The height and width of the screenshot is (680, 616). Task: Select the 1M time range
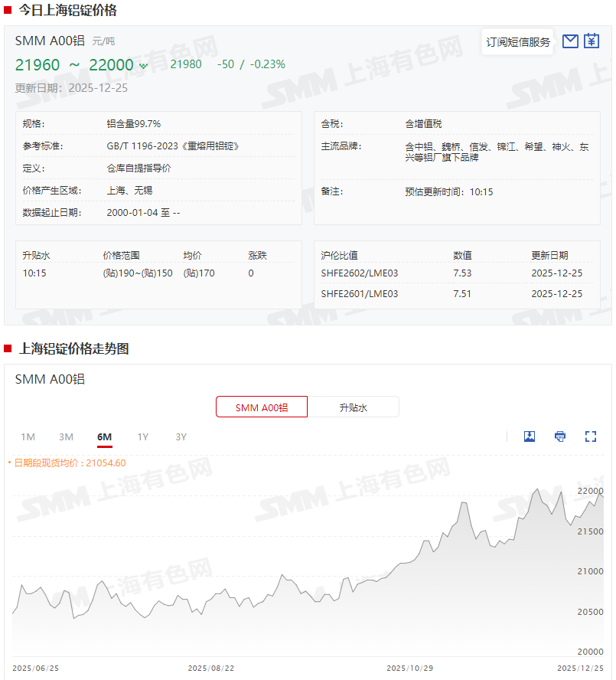pos(28,437)
